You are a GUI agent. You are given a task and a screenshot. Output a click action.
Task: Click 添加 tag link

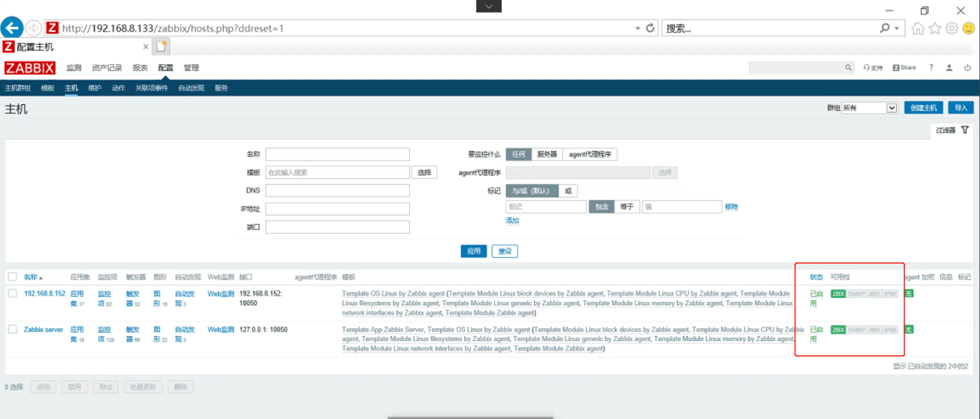pos(512,221)
